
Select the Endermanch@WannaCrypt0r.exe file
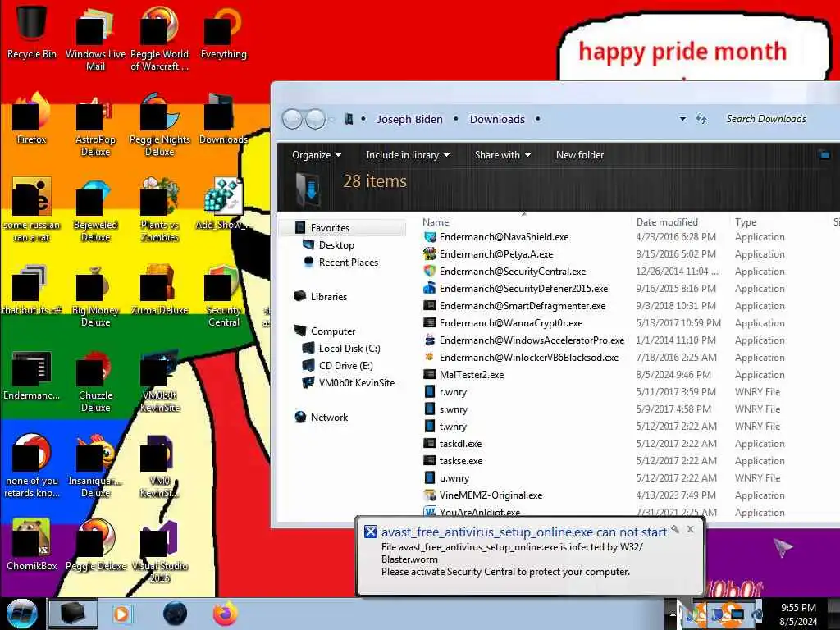(510, 323)
